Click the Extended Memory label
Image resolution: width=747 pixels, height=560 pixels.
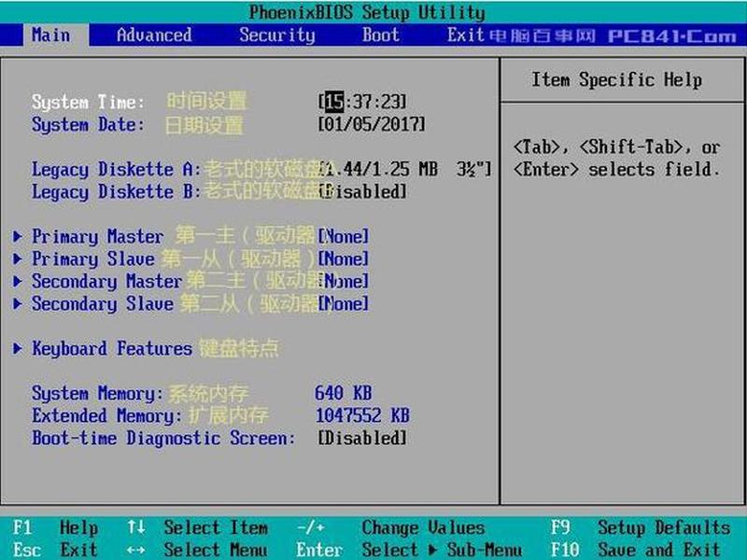coord(107,415)
